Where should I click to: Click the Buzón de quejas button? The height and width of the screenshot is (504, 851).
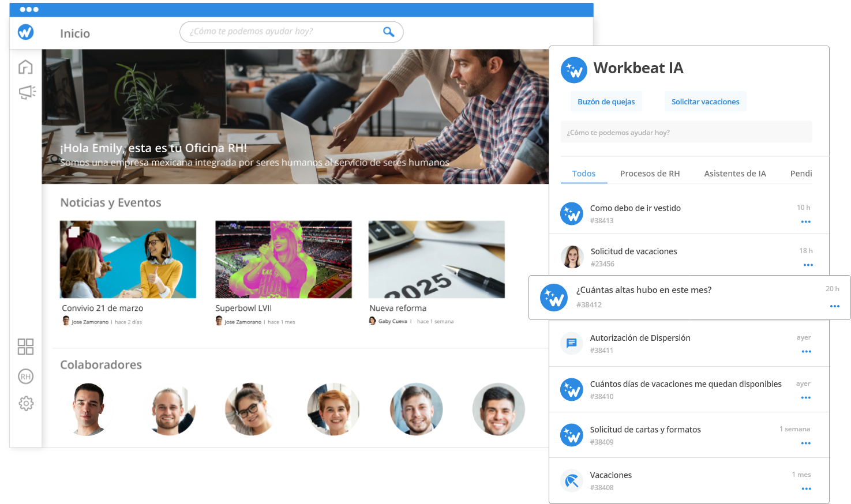(606, 101)
